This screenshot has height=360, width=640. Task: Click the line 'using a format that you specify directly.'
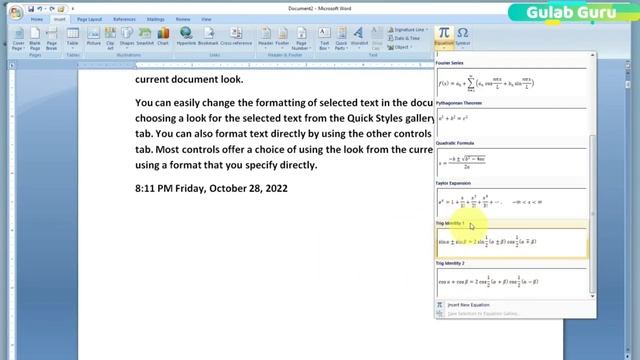[x=226, y=165]
